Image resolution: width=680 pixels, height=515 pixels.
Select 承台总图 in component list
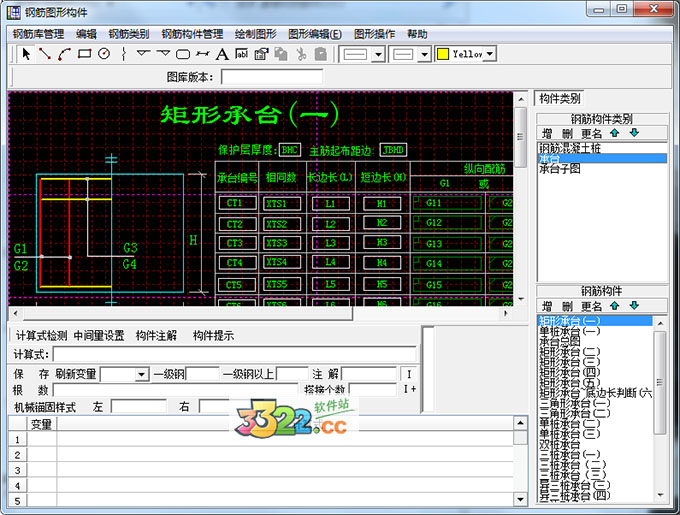tap(562, 342)
